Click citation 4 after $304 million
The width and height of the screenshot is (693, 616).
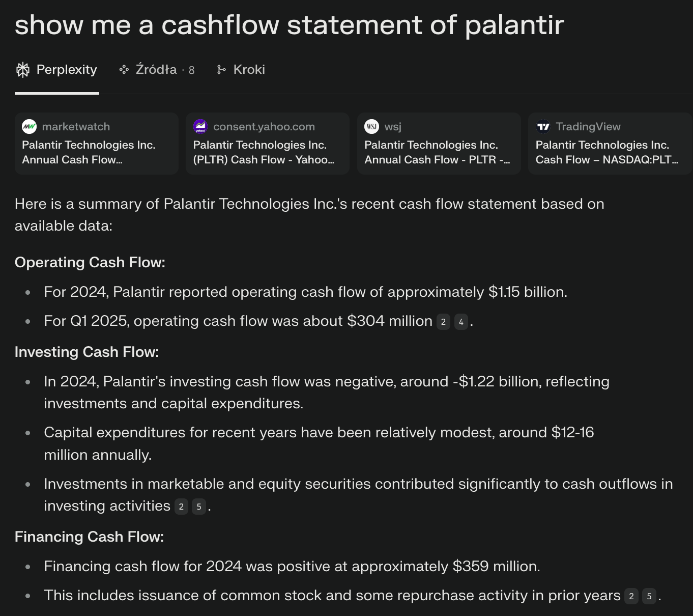[461, 322]
